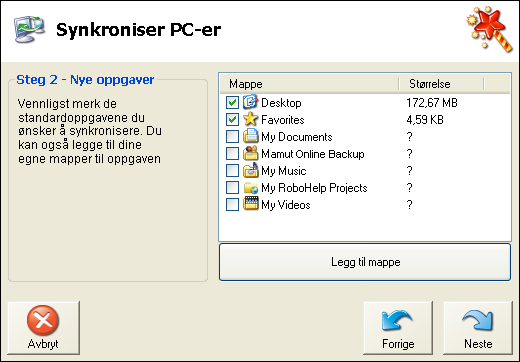The image size is (520, 362).
Task: Go to next step with Neste
Action: tap(478, 328)
